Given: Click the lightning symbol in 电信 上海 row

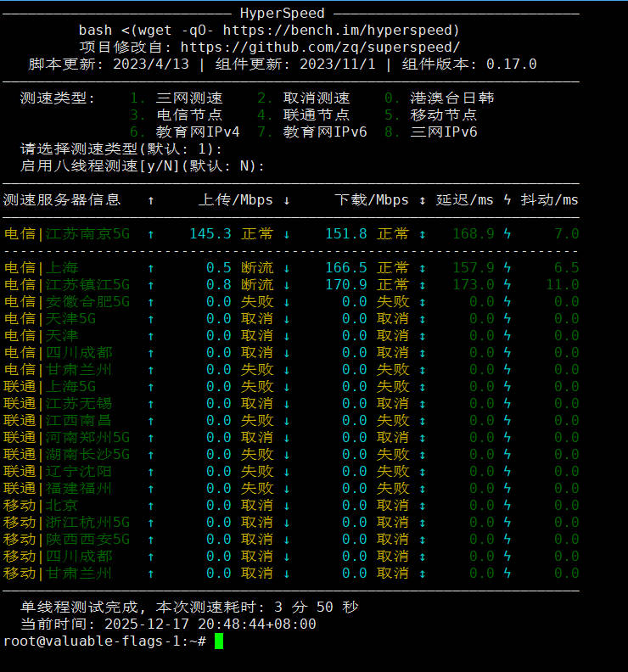Looking at the screenshot, I should [507, 268].
